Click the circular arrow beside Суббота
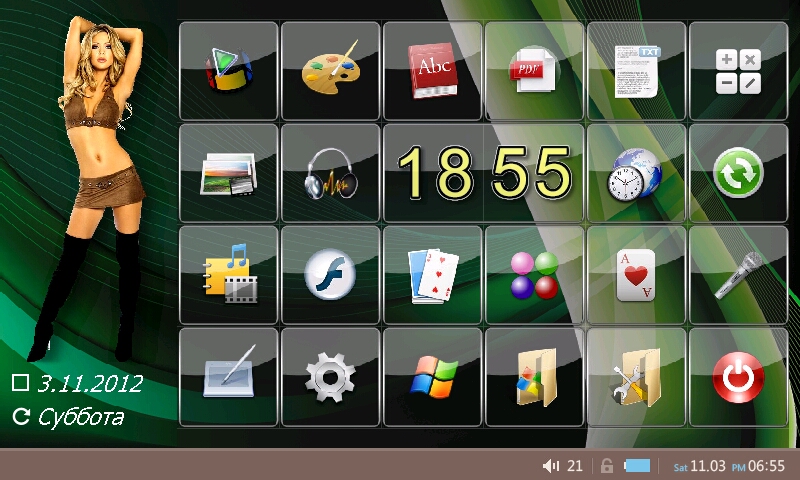Viewport: 800px width, 480px height. 21,416
